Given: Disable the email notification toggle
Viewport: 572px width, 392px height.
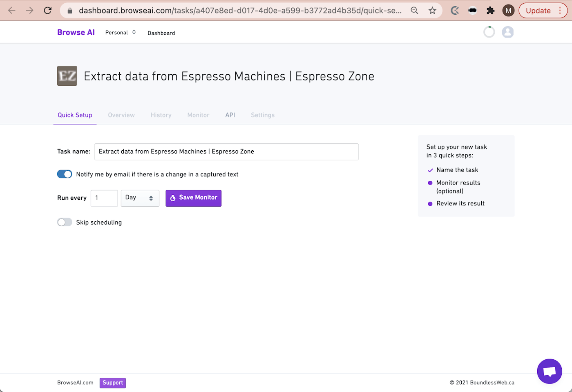Looking at the screenshot, I should coord(65,174).
